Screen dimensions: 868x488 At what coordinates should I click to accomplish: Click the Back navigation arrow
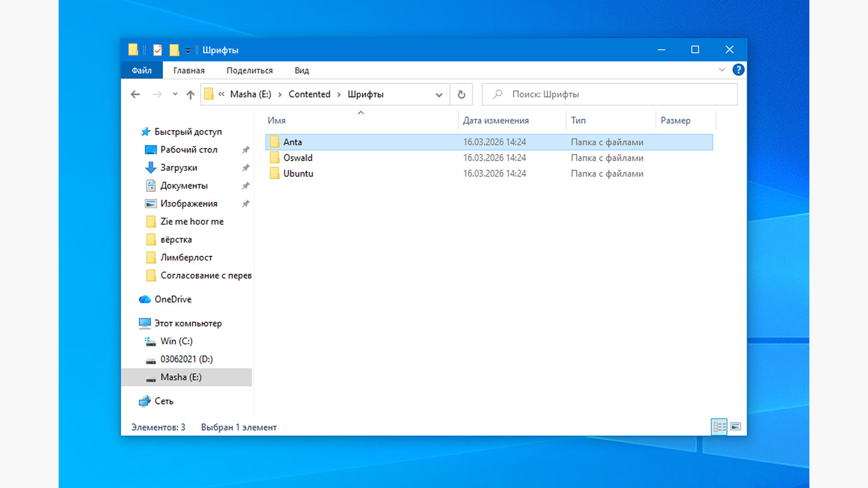click(x=135, y=94)
